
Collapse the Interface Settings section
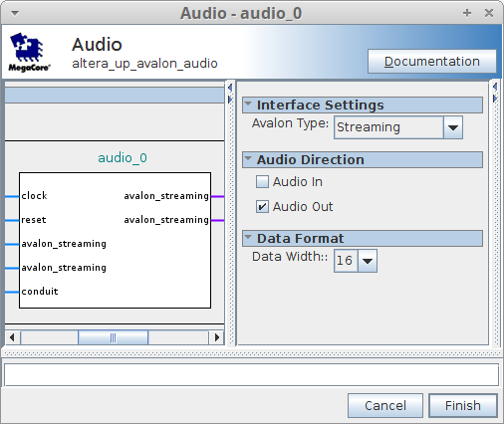248,105
